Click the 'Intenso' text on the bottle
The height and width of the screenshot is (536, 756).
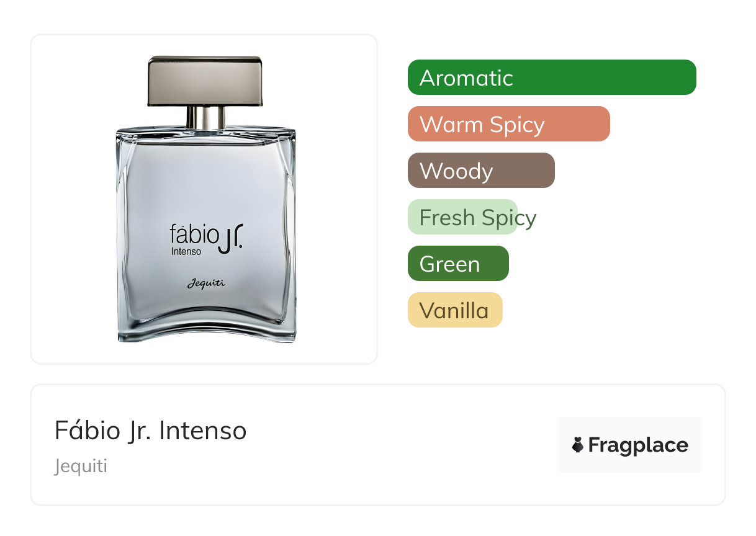click(x=186, y=251)
